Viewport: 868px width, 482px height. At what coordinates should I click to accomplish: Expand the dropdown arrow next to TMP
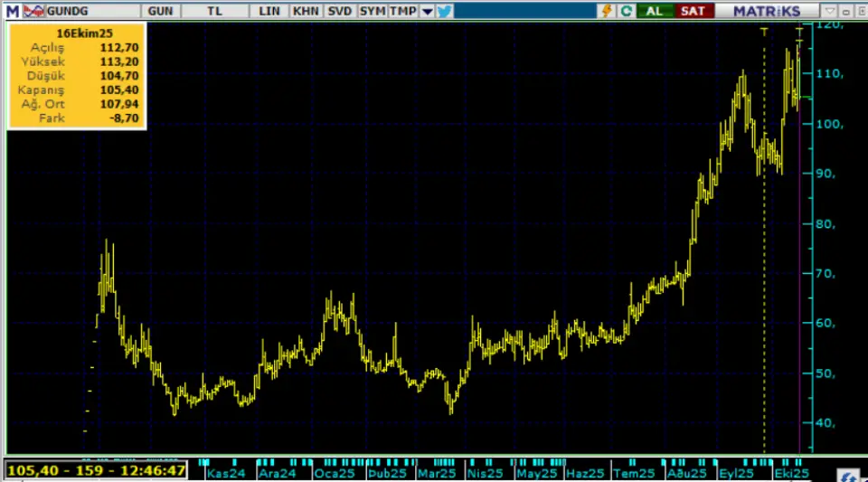coord(425,11)
